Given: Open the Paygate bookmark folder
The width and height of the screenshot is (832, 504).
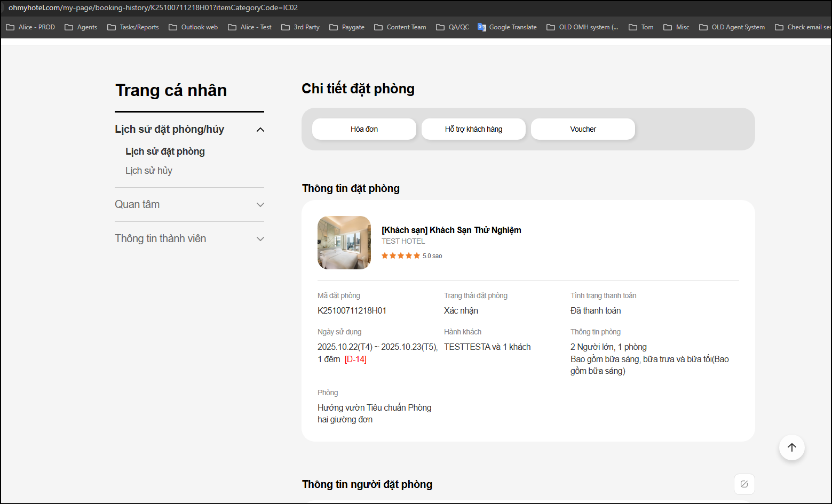Looking at the screenshot, I should point(347,27).
